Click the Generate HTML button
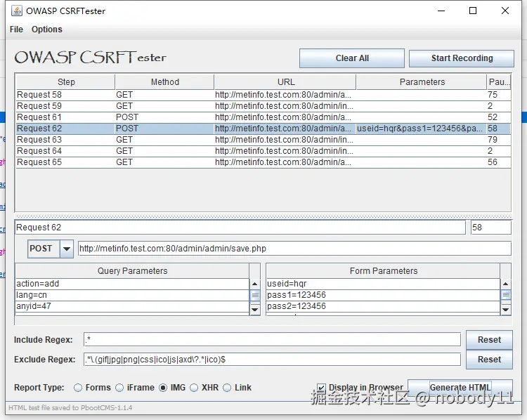 click(460, 388)
